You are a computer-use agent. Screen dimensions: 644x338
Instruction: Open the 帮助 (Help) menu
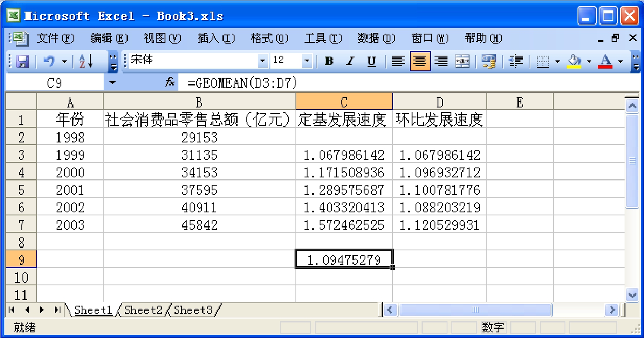point(484,38)
